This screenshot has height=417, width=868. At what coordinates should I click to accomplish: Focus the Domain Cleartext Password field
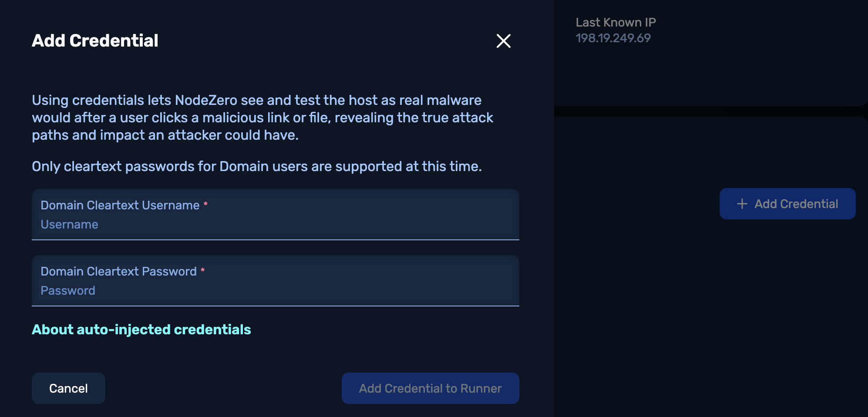point(275,290)
